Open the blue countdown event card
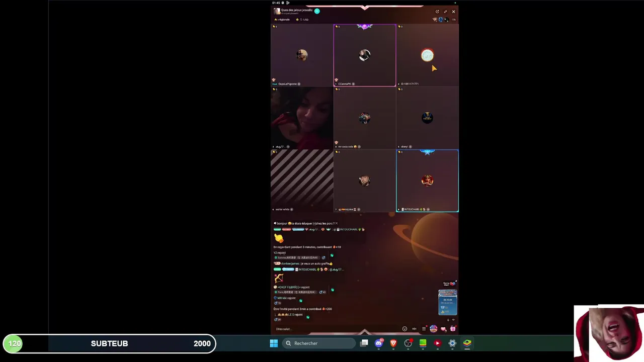Screen dimensions: 644x362 click(x=447, y=302)
